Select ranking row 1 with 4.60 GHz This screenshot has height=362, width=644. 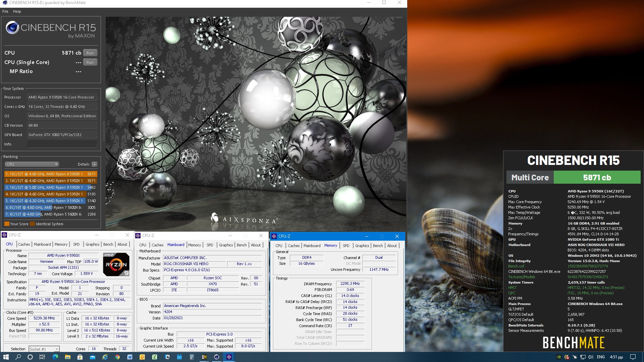51,174
